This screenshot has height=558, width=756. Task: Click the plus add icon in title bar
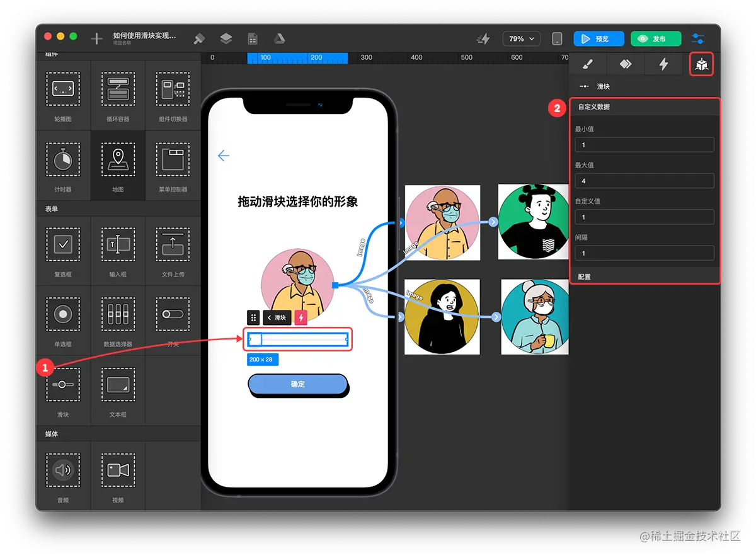click(x=96, y=39)
